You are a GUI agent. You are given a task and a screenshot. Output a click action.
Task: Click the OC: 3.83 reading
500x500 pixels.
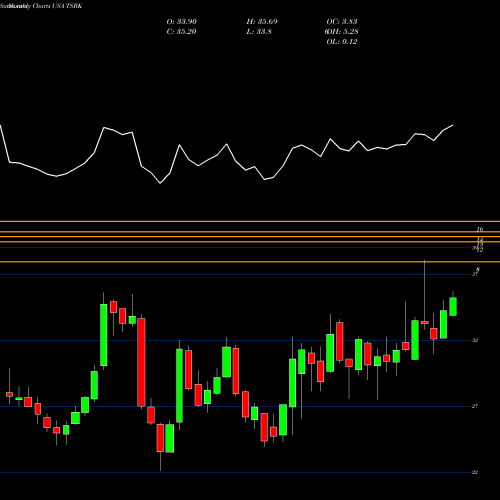click(x=342, y=22)
